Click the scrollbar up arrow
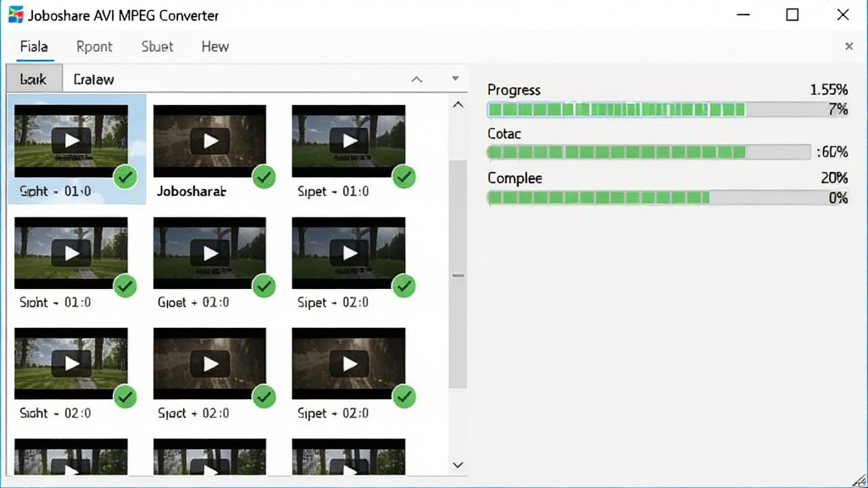The image size is (868, 488). pyautogui.click(x=458, y=104)
